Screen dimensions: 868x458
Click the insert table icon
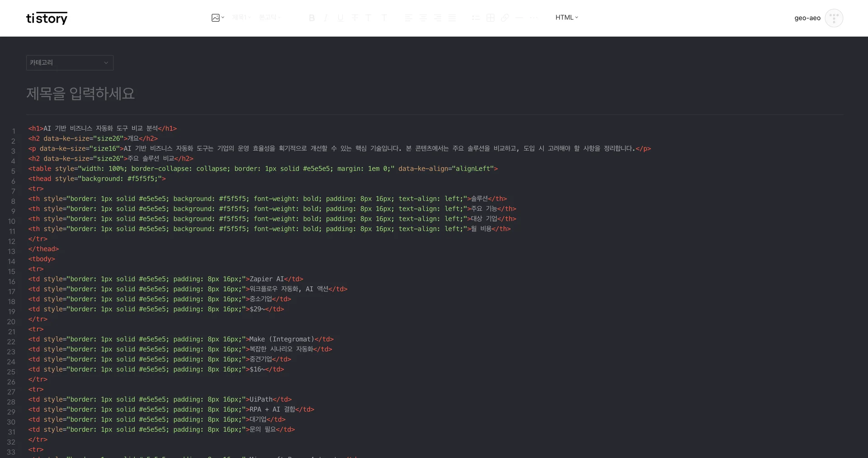click(491, 18)
